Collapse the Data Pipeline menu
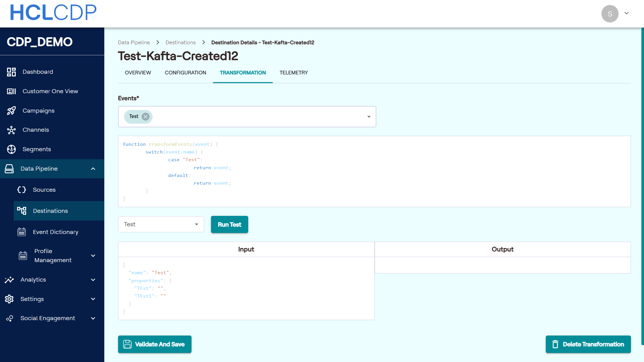 pyautogui.click(x=93, y=169)
